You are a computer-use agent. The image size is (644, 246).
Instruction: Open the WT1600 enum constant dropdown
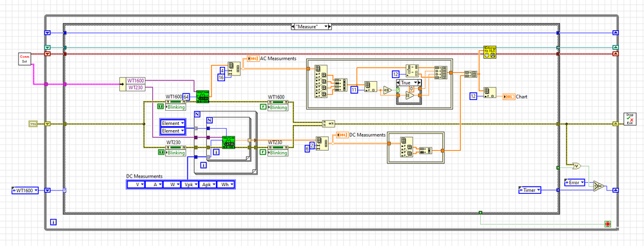24,190
